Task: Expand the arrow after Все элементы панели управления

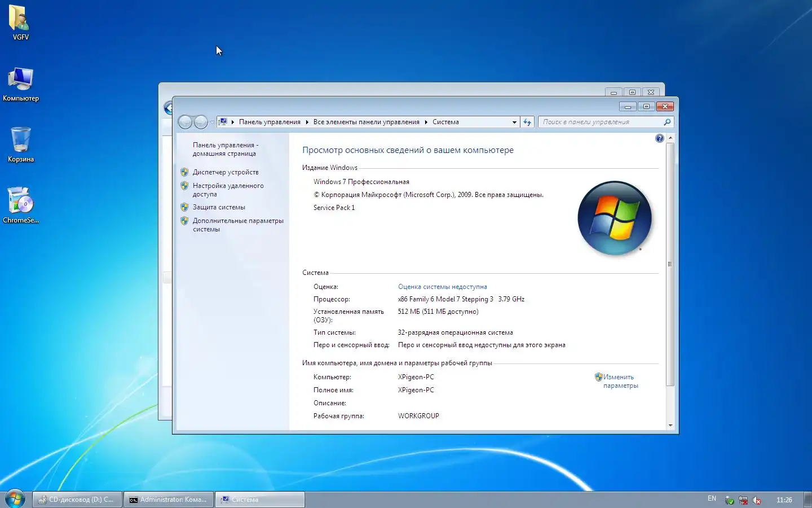Action: click(426, 122)
